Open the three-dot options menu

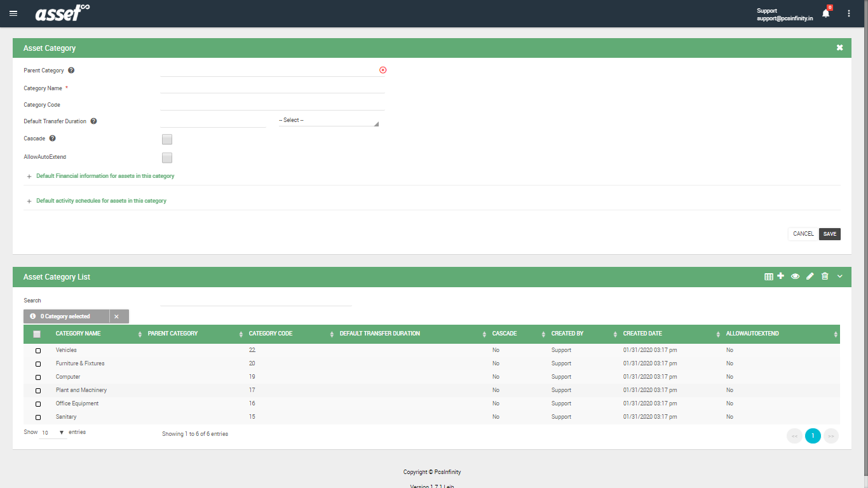click(849, 13)
